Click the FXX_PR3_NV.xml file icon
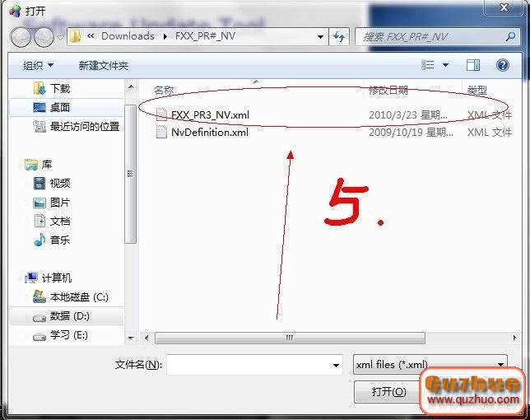The height and width of the screenshot is (420, 530). click(161, 114)
